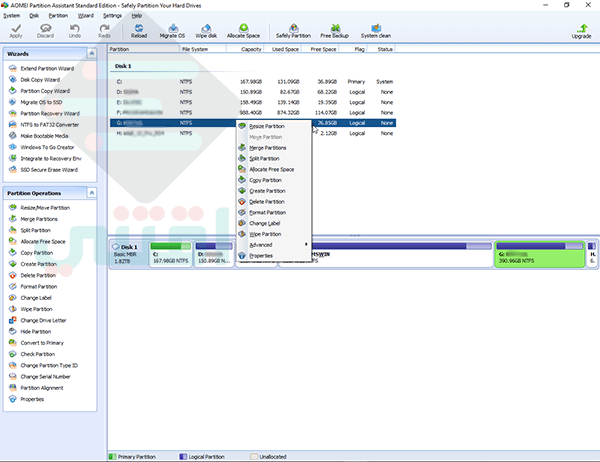Choose Allocate Free Space in context menu
This screenshot has width=600, height=462.
pos(272,169)
